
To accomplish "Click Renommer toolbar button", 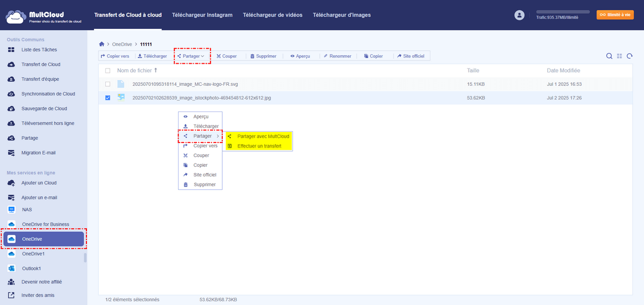I will 338,56.
